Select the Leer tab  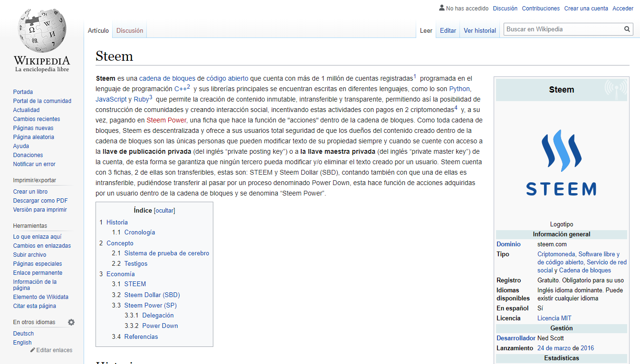click(x=426, y=30)
